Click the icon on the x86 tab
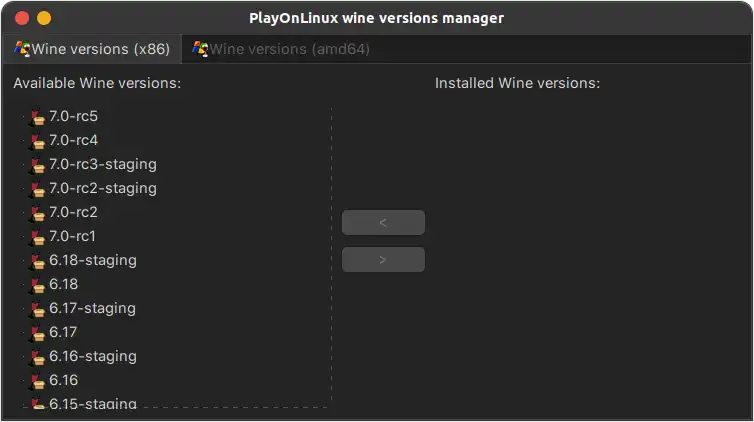Image resolution: width=754 pixels, height=422 pixels. pos(22,49)
